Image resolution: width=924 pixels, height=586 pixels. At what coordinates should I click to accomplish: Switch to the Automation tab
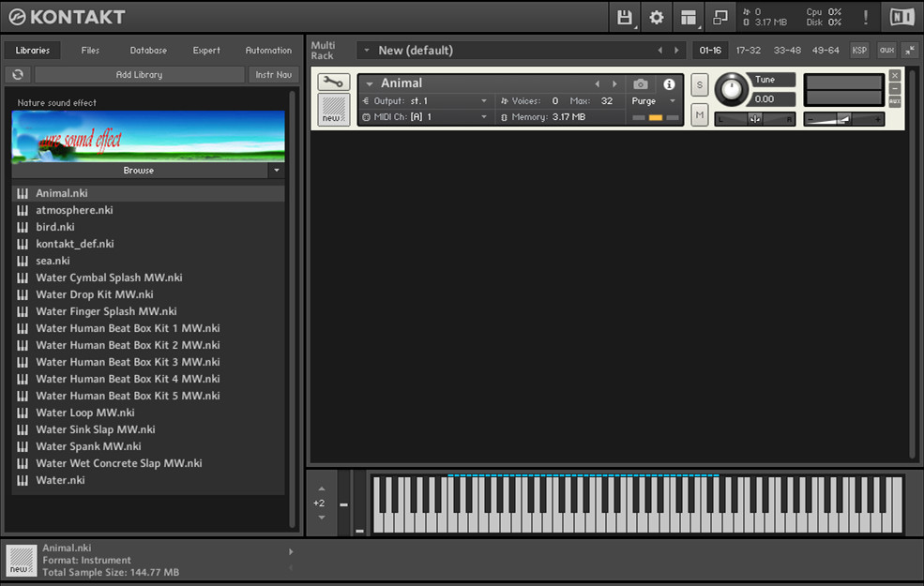click(268, 50)
